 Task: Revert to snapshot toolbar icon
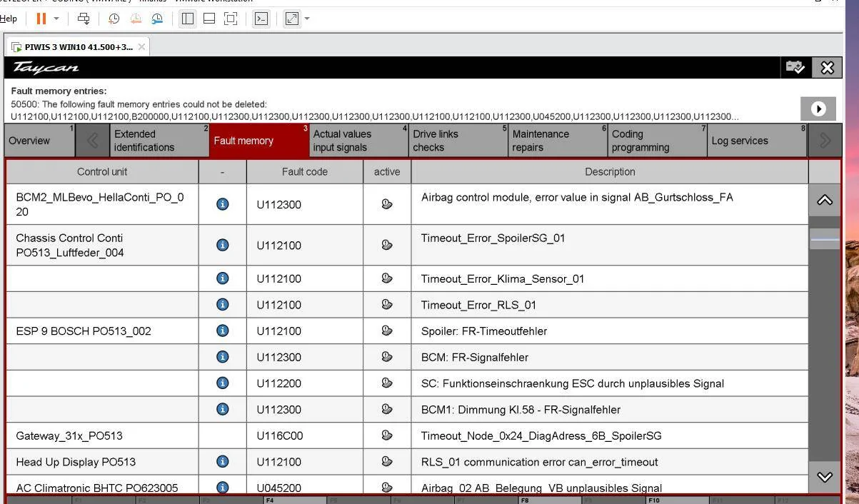tap(135, 19)
